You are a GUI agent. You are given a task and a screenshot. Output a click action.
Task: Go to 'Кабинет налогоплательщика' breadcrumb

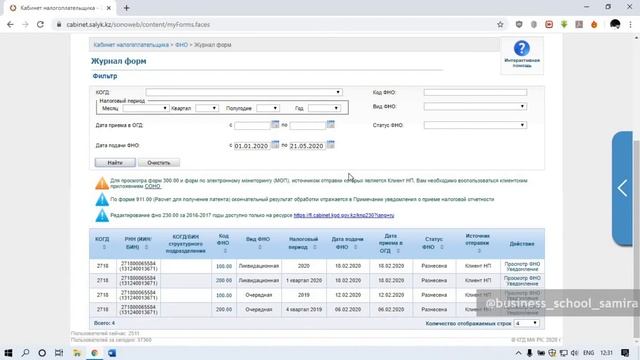[x=131, y=45]
